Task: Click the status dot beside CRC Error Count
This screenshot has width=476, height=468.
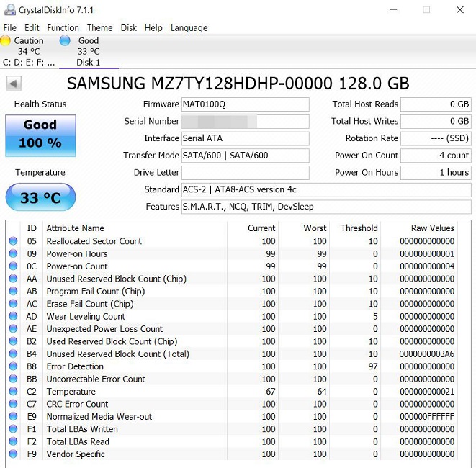Action: coord(13,405)
